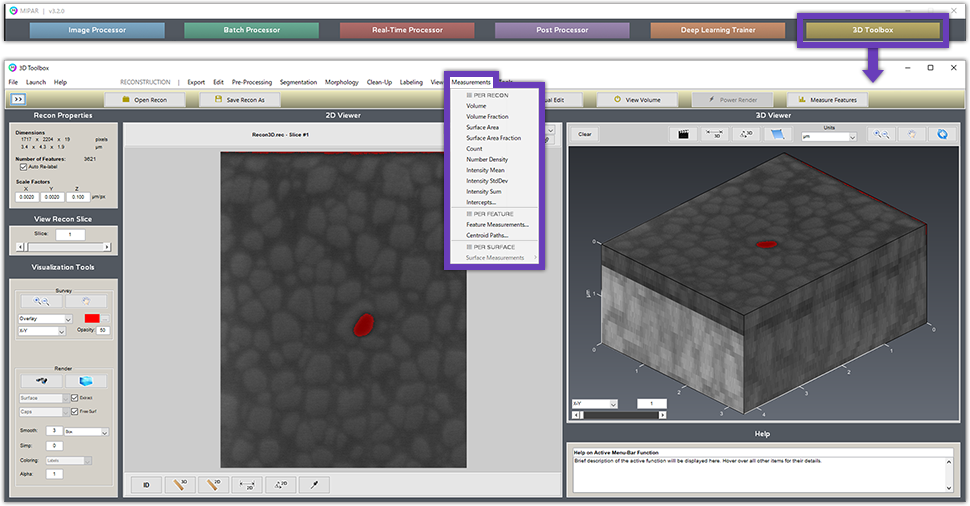Switch to Real-Time Processor module
Viewport: 970px width, 506px height.
[407, 30]
